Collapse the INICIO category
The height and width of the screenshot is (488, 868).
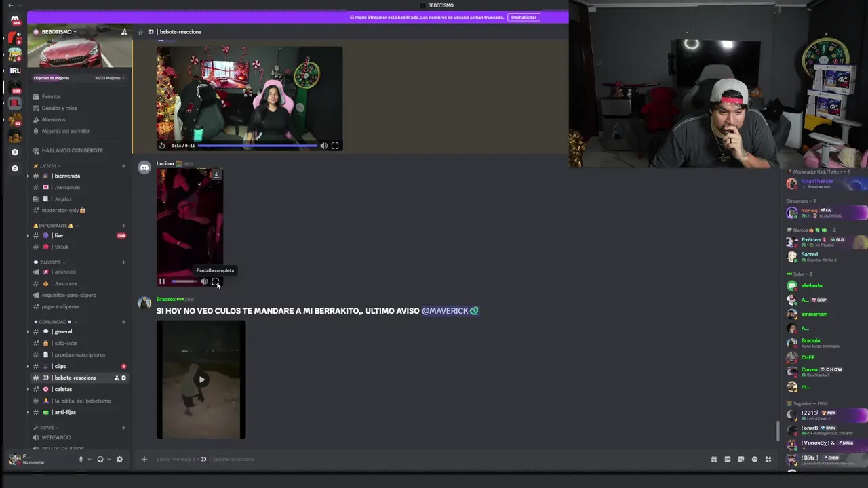[x=47, y=166]
